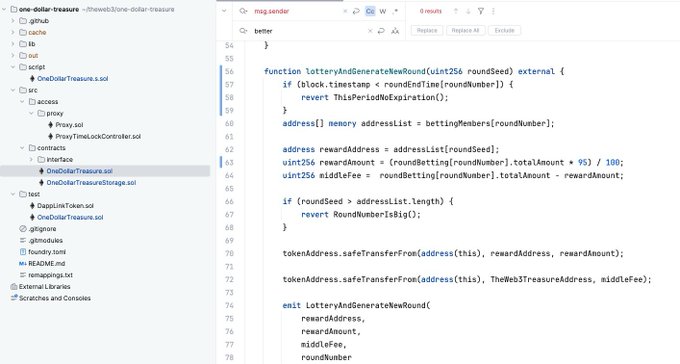
Task: Click the Replace All button
Action: [x=465, y=30]
